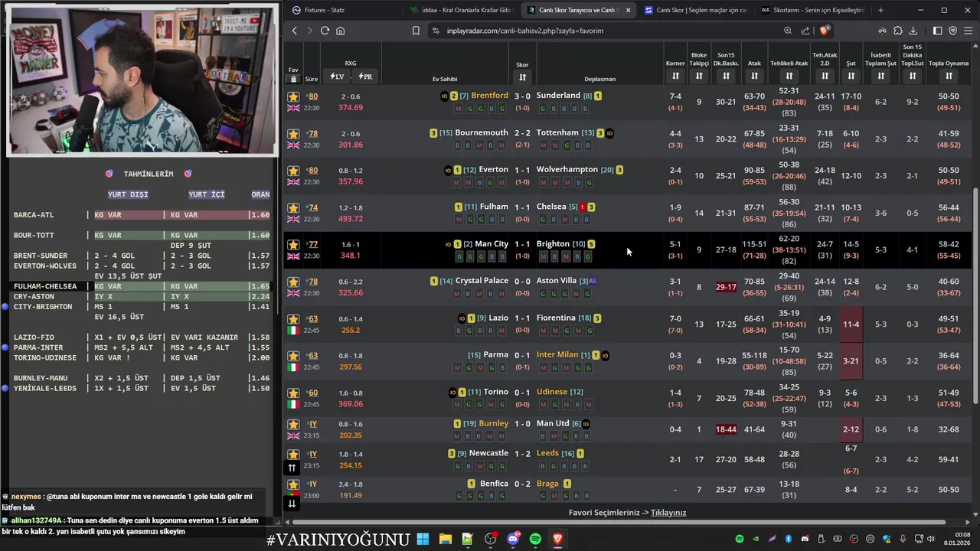Open the extensions puzzle icon
The height and width of the screenshot is (551, 980).
pos(898,31)
